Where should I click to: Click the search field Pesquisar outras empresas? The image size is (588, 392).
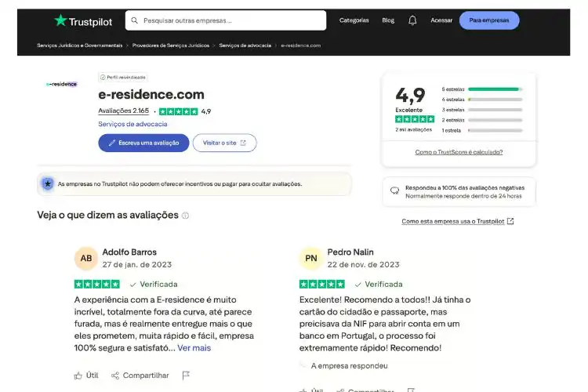point(226,20)
